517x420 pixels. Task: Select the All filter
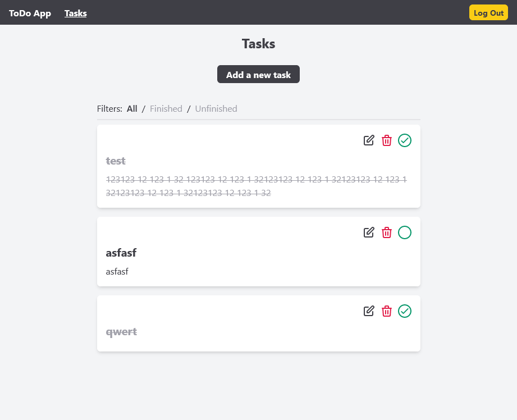(132, 109)
